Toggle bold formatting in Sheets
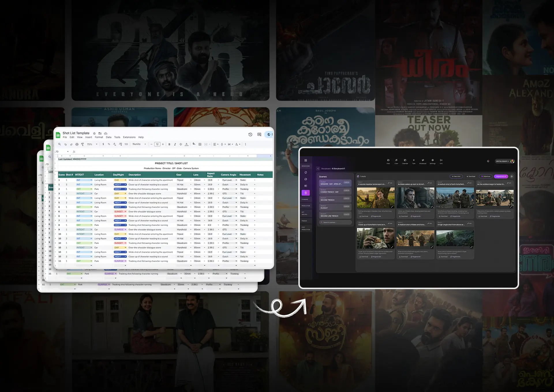This screenshot has width=554, height=392. 169,144
